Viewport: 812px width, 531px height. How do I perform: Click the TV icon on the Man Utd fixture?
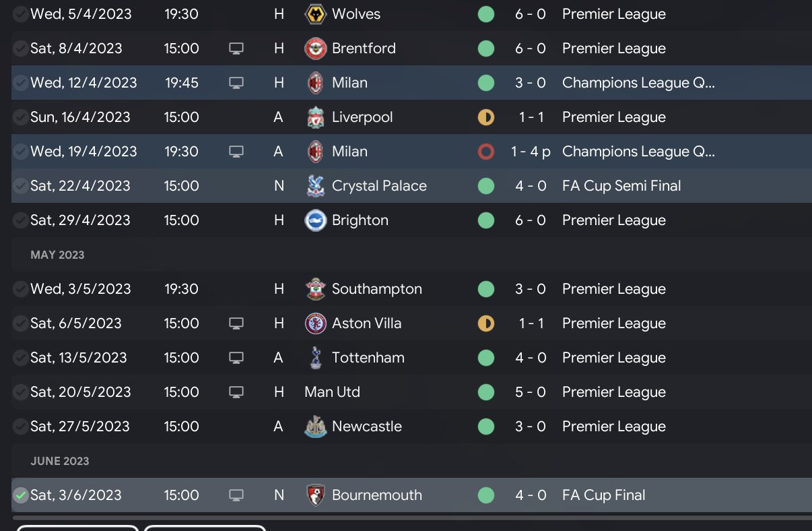tap(236, 392)
